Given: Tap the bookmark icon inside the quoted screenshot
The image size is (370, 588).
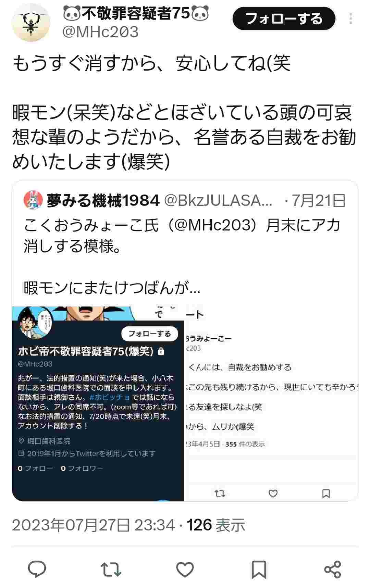Looking at the screenshot, I should pos(326,493).
